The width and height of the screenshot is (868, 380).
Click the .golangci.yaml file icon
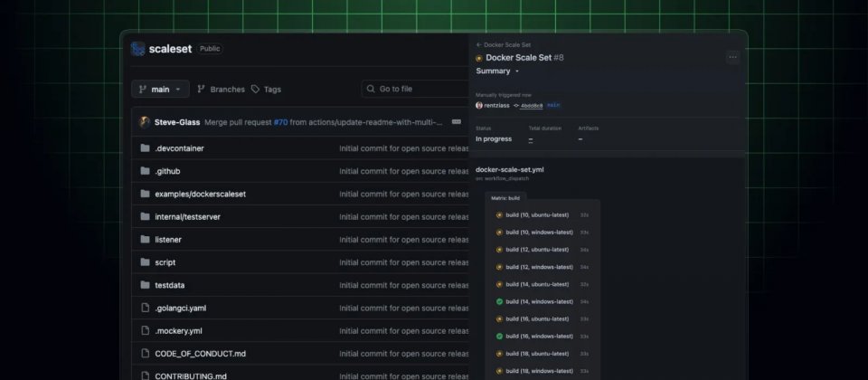click(145, 308)
